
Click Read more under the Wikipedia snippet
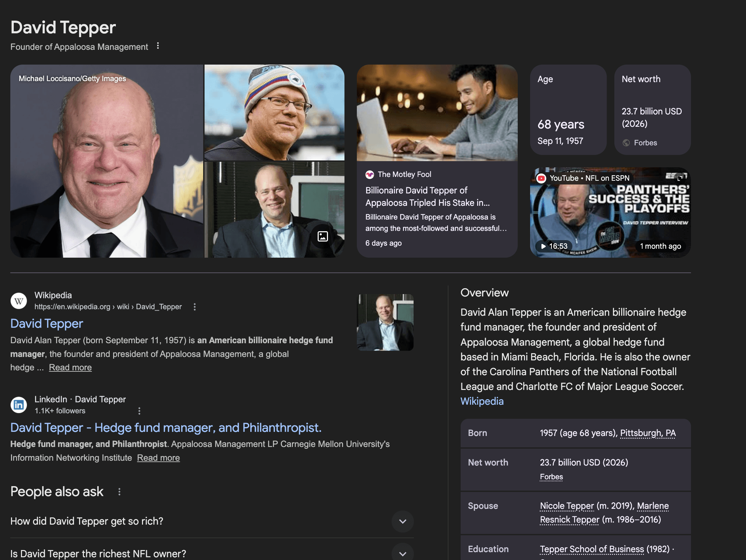[x=70, y=368]
